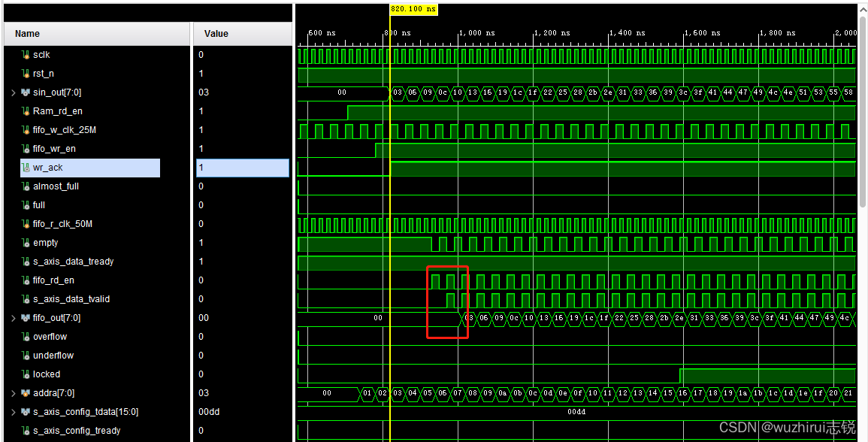This screenshot has width=868, height=442.
Task: Click the wr_ack signal icon
Action: tap(26, 168)
